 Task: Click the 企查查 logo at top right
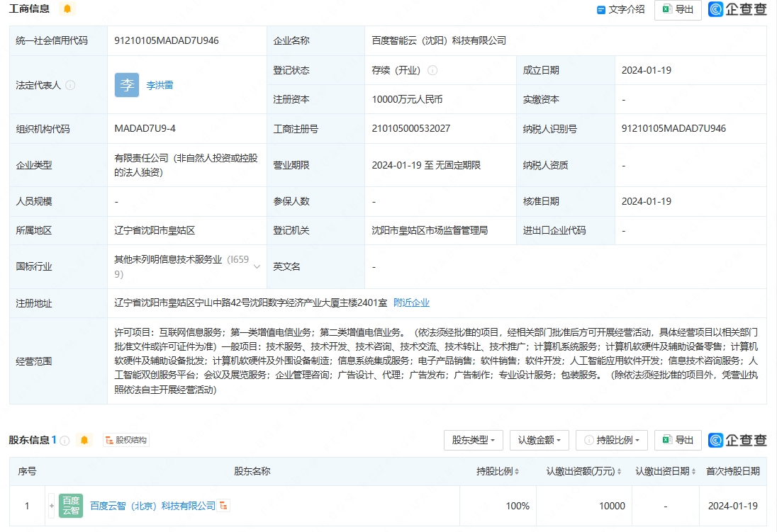pos(737,9)
